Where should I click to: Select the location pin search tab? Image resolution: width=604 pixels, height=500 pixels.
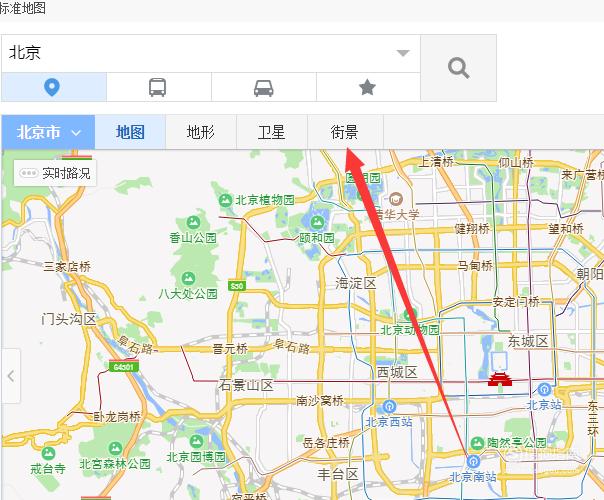(x=54, y=87)
